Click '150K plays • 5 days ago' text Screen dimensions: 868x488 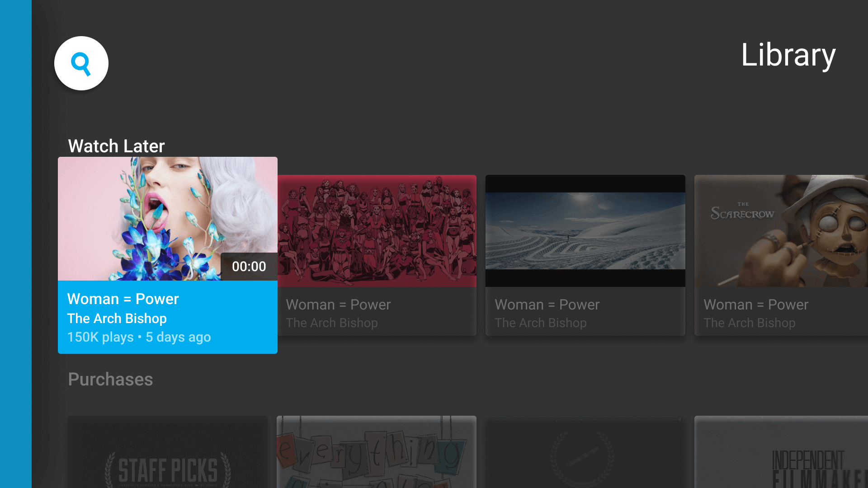click(x=139, y=337)
